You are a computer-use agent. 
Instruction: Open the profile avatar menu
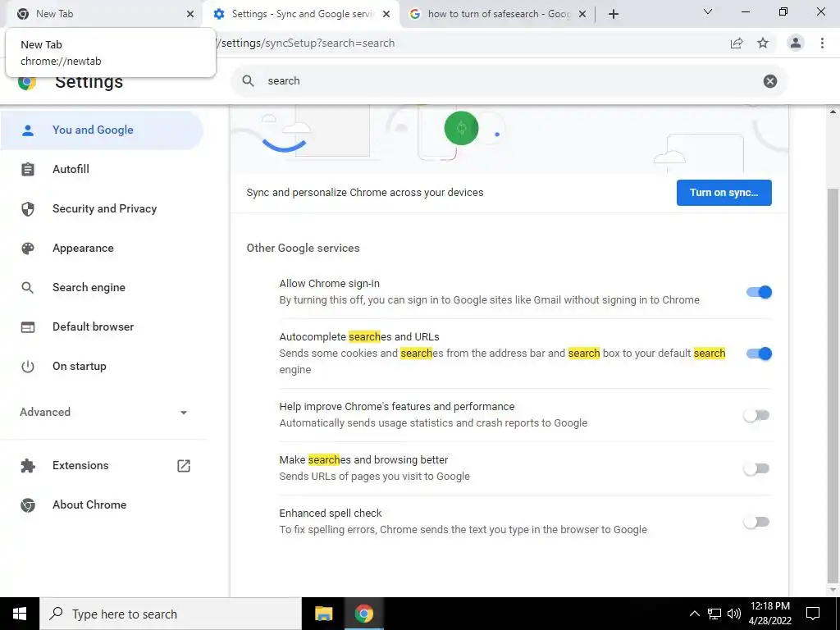click(796, 43)
